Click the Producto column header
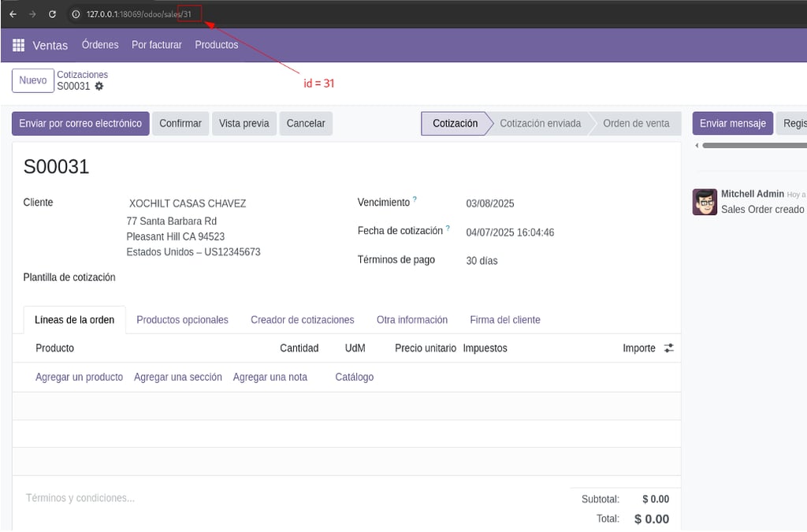This screenshot has height=532, width=807. tap(54, 348)
